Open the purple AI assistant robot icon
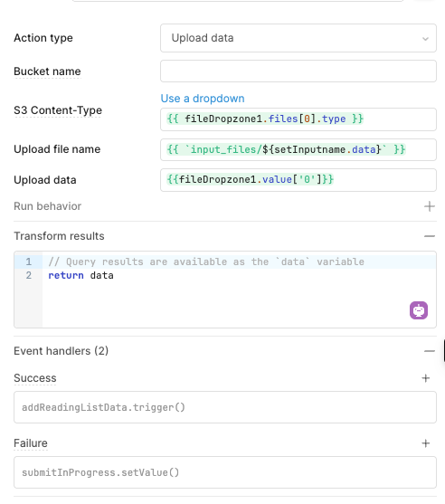 click(x=419, y=310)
